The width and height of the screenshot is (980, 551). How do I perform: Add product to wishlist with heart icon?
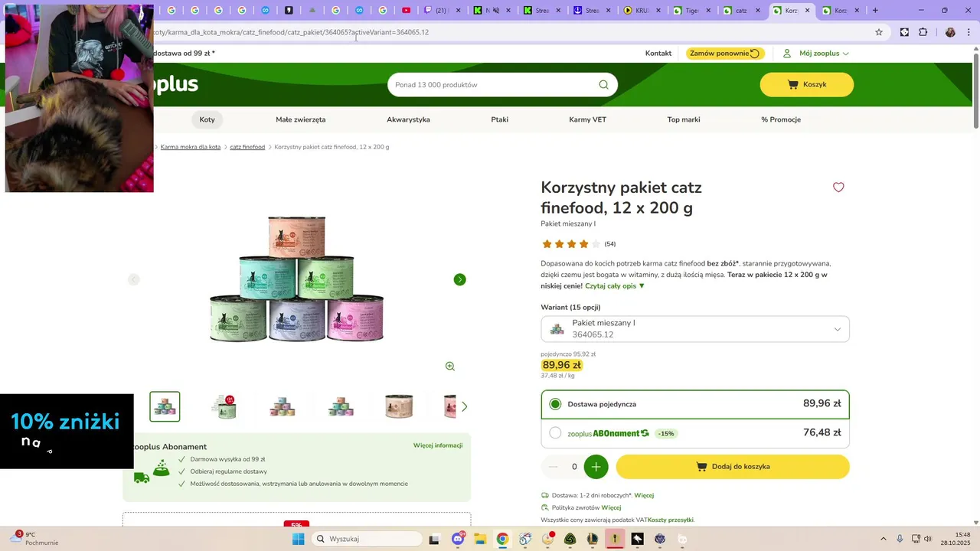click(838, 187)
